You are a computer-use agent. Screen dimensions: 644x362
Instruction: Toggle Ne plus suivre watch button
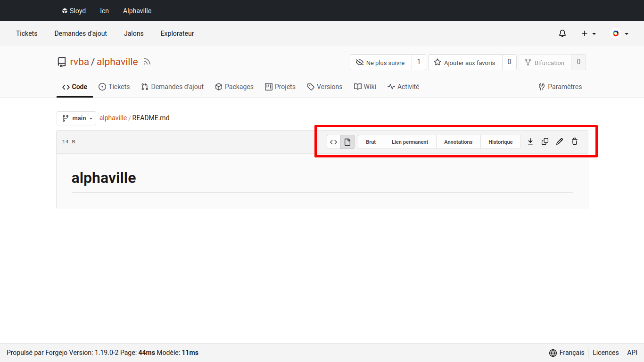[380, 63]
